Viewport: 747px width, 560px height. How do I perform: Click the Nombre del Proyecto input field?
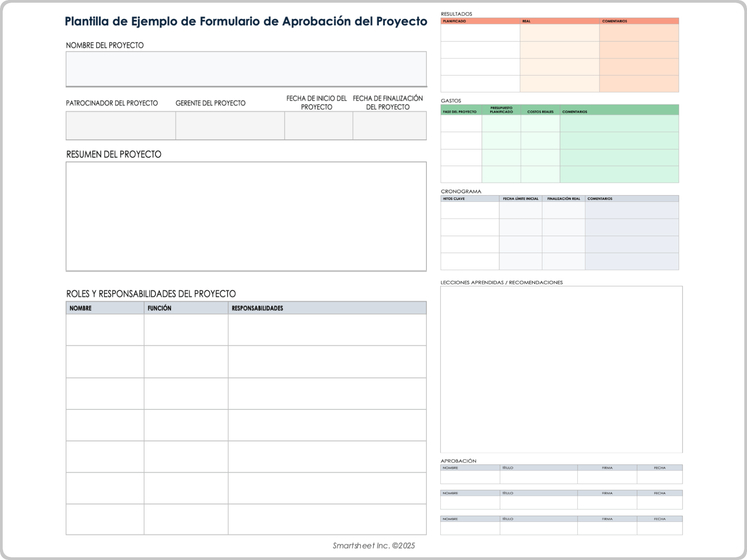coord(246,69)
